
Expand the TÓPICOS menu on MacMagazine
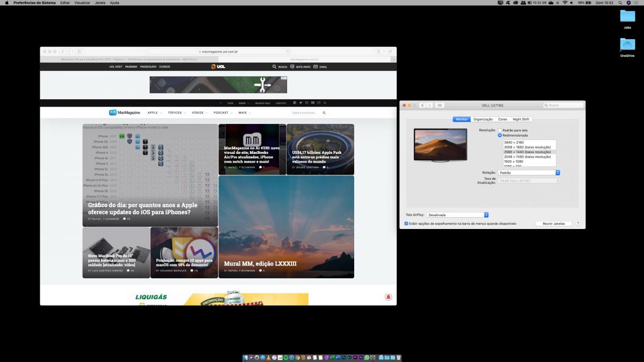point(177,113)
